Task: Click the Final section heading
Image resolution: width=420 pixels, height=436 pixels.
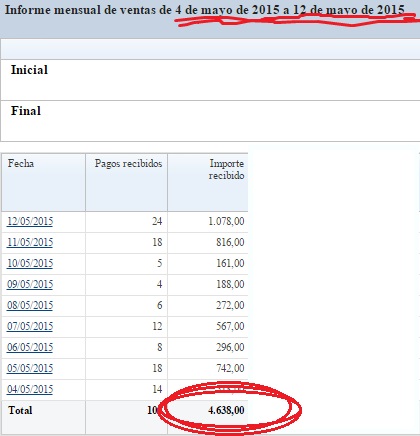Action: point(26,111)
